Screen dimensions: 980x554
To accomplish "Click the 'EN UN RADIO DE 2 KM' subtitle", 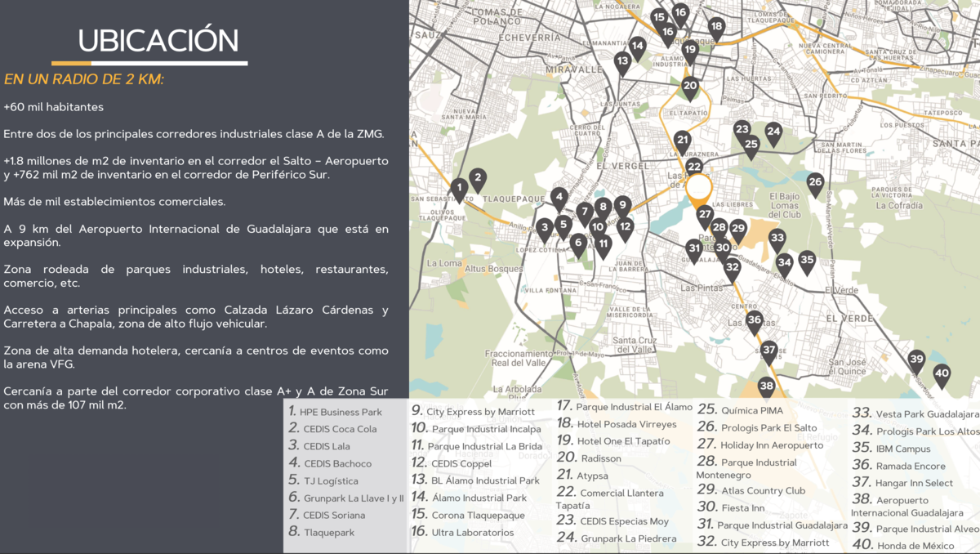I will click(x=83, y=79).
